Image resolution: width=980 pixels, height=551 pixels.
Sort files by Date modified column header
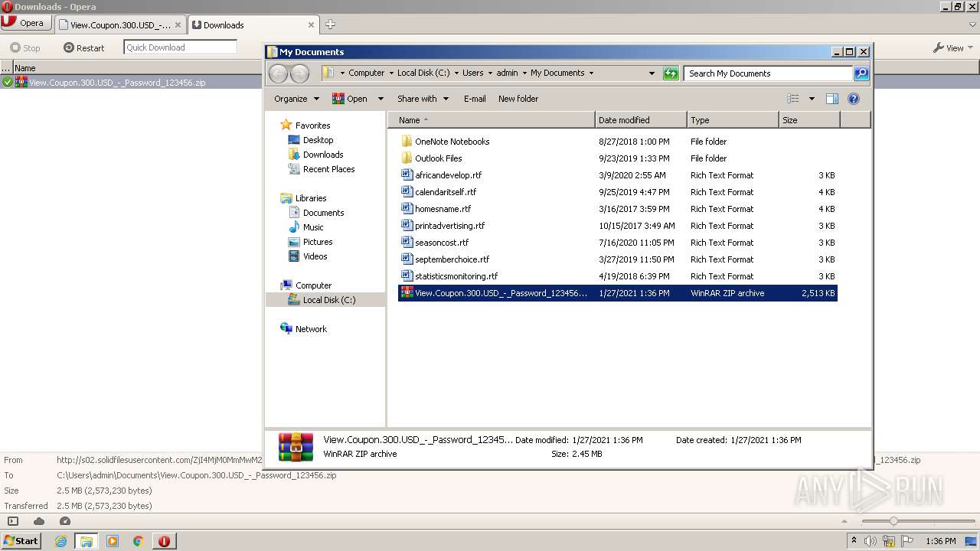(641, 120)
